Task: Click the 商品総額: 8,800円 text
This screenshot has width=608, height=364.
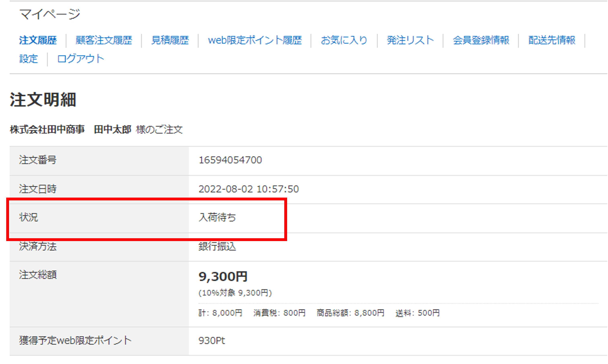Action: pos(350,313)
